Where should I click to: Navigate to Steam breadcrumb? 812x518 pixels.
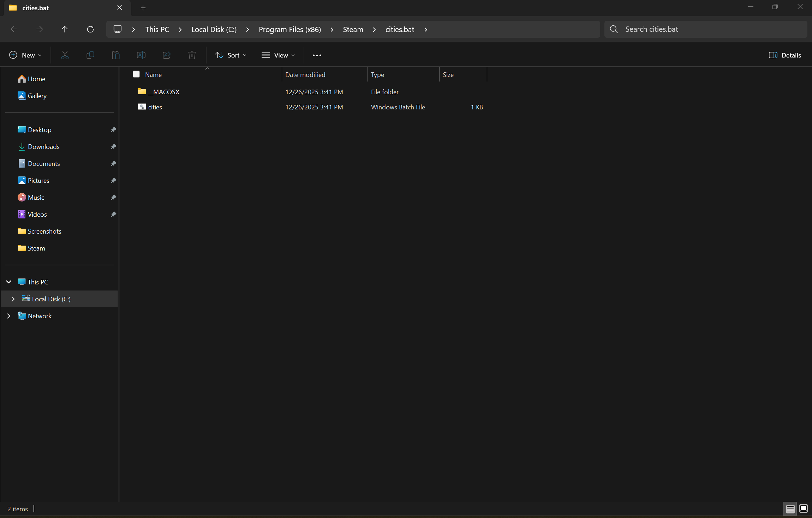click(x=353, y=30)
